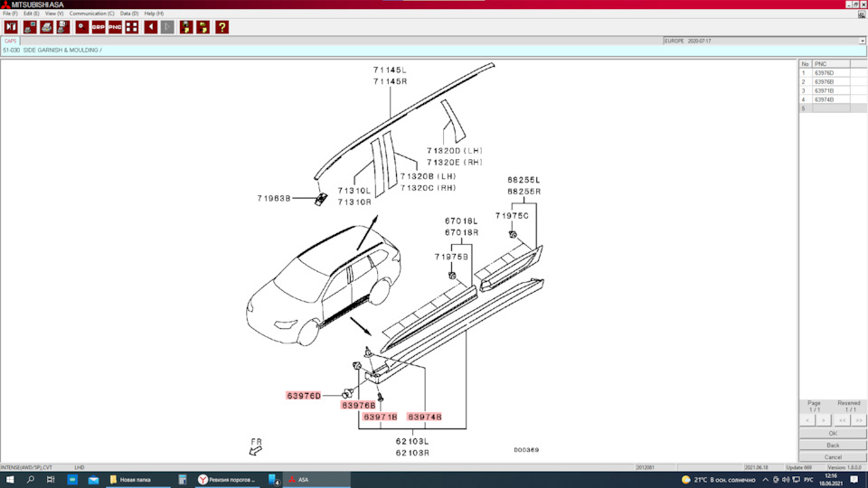Click the GRP toolbar button
The height and width of the screenshot is (488, 868).
99,27
